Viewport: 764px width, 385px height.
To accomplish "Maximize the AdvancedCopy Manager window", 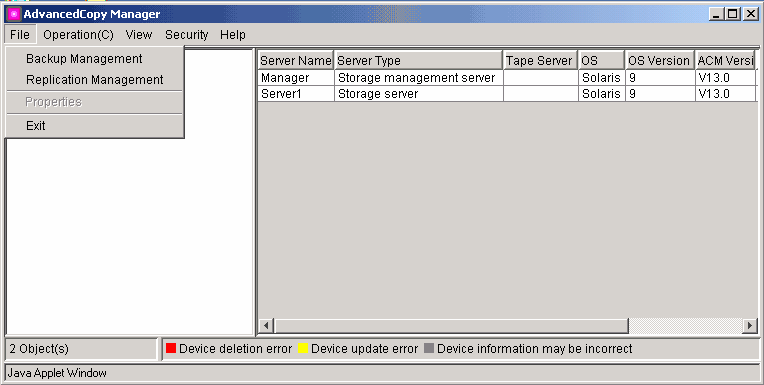I will (732, 14).
